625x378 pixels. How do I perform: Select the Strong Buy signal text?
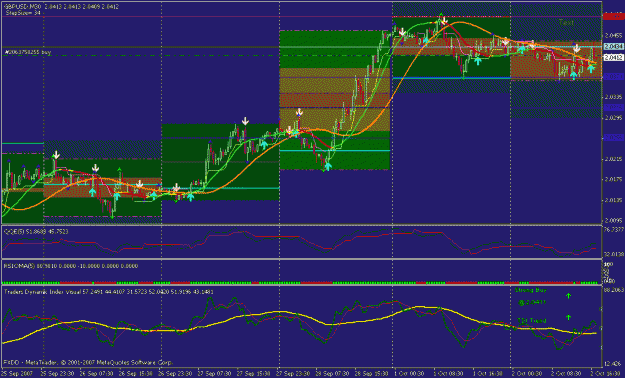pos(531,290)
